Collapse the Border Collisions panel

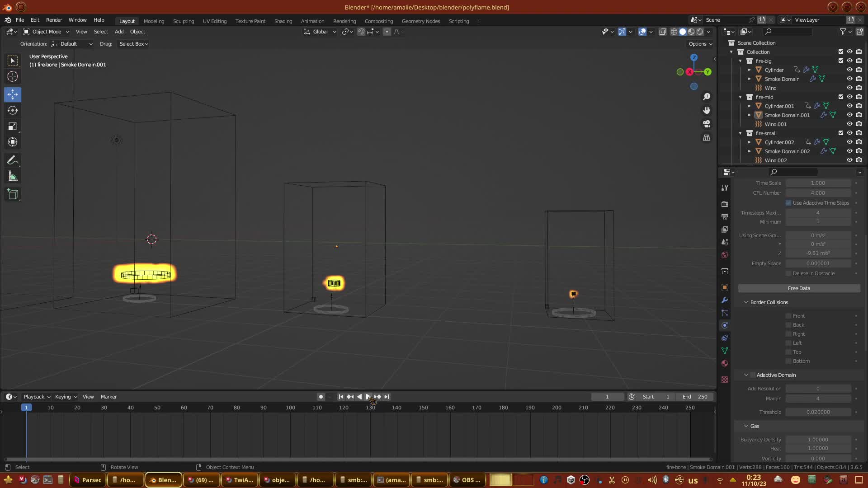[746, 302]
